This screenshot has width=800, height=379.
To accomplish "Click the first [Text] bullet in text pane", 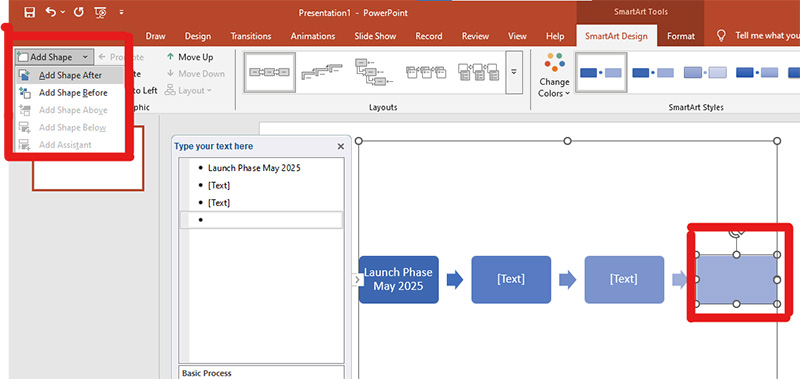I will point(219,185).
